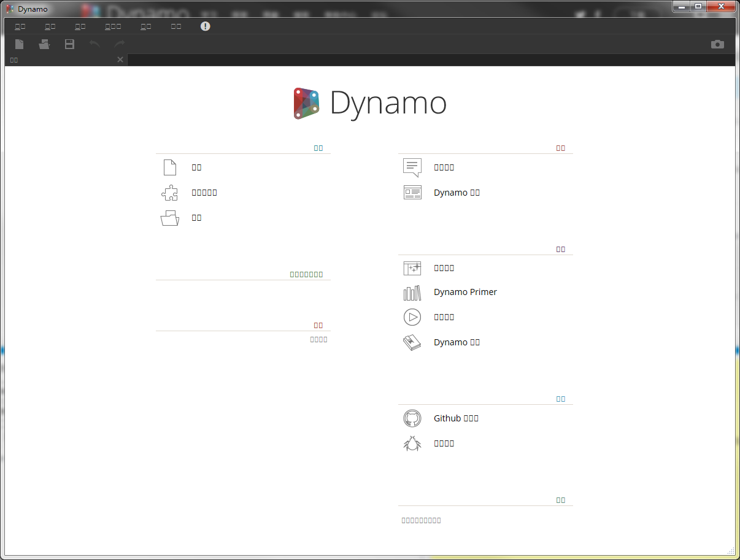The width and height of the screenshot is (740, 560).
Task: Click the Open folder toolbar icon
Action: [44, 44]
